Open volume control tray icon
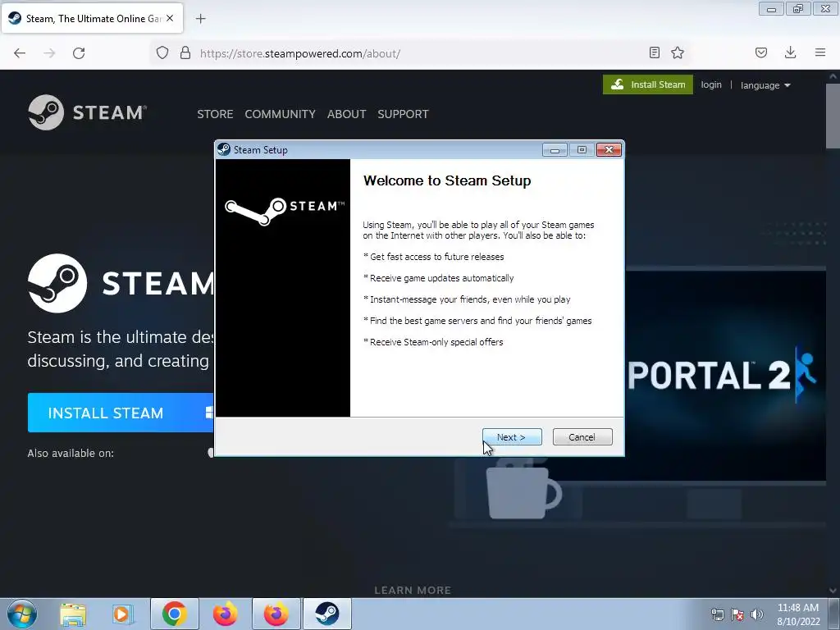Image resolution: width=840 pixels, height=630 pixels. coord(757,614)
